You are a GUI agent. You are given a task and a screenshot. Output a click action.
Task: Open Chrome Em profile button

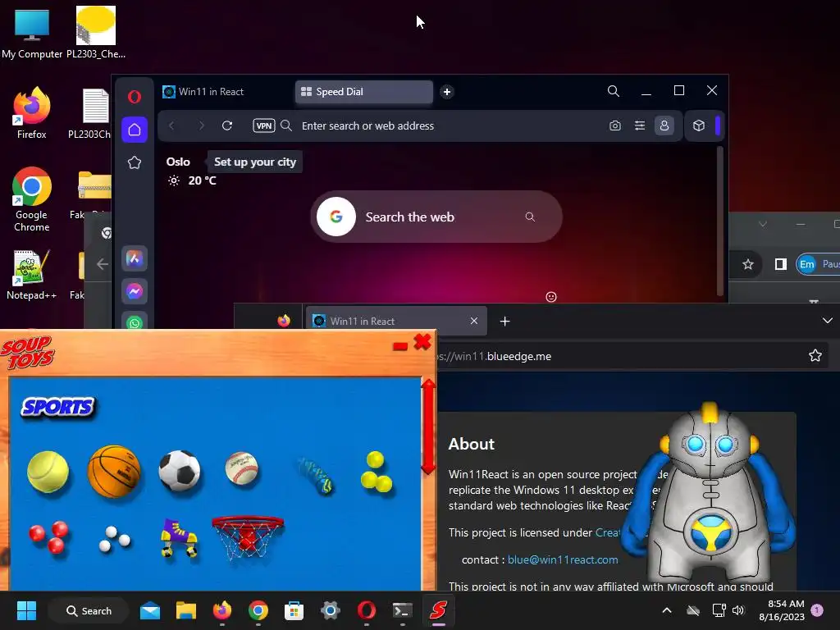tap(818, 264)
